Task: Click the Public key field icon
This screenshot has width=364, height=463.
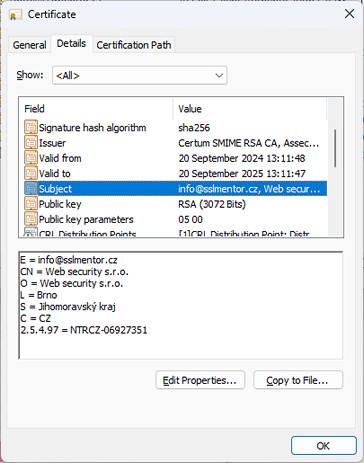Action: (31, 204)
